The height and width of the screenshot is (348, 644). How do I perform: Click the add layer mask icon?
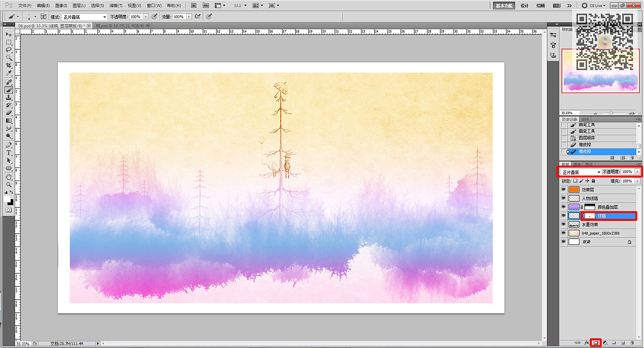click(595, 342)
